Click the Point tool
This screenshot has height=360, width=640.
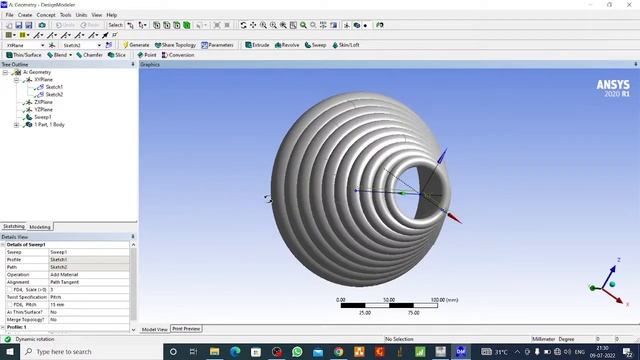pyautogui.click(x=147, y=55)
